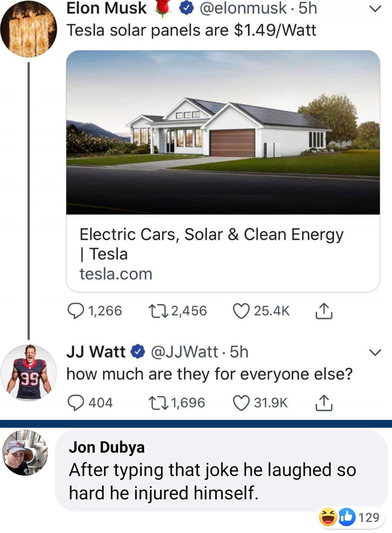Screen dimensions: 392x533
Task: View the Tesla solar house image
Action: coord(223,132)
